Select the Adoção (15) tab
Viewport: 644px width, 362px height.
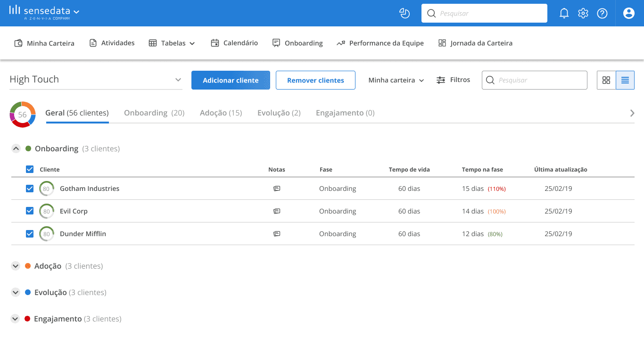pos(221,113)
